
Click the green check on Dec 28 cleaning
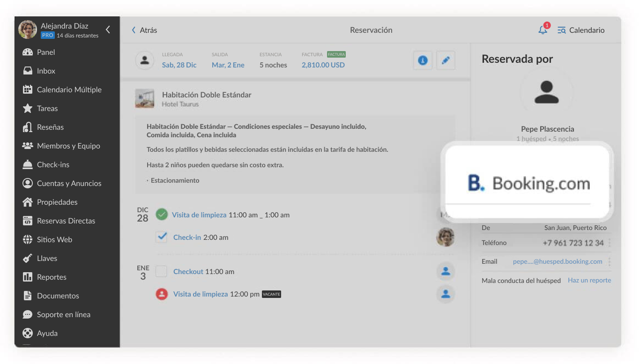162,215
